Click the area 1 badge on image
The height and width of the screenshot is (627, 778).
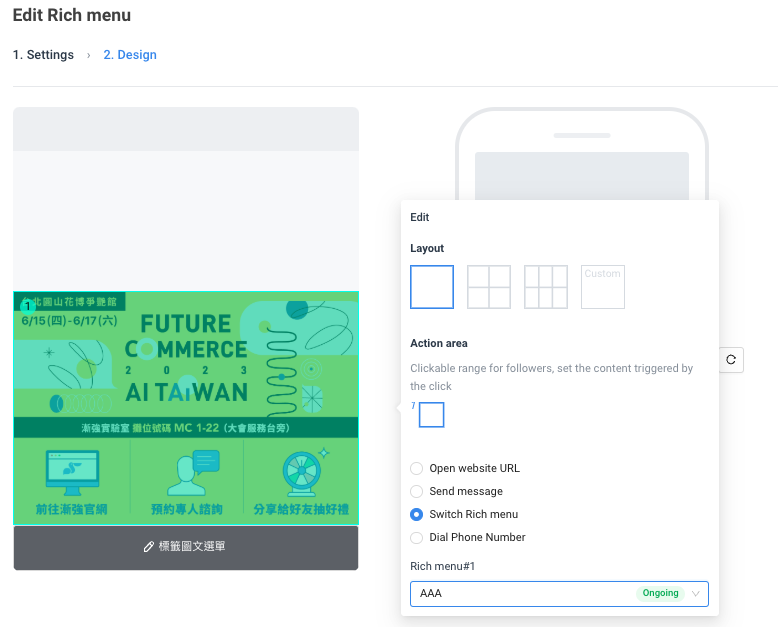click(28, 307)
